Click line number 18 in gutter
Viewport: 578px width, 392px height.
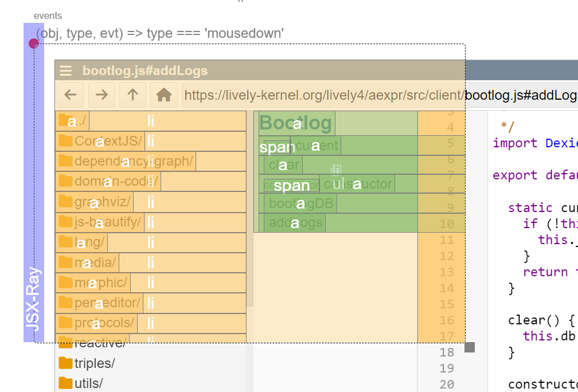click(447, 352)
